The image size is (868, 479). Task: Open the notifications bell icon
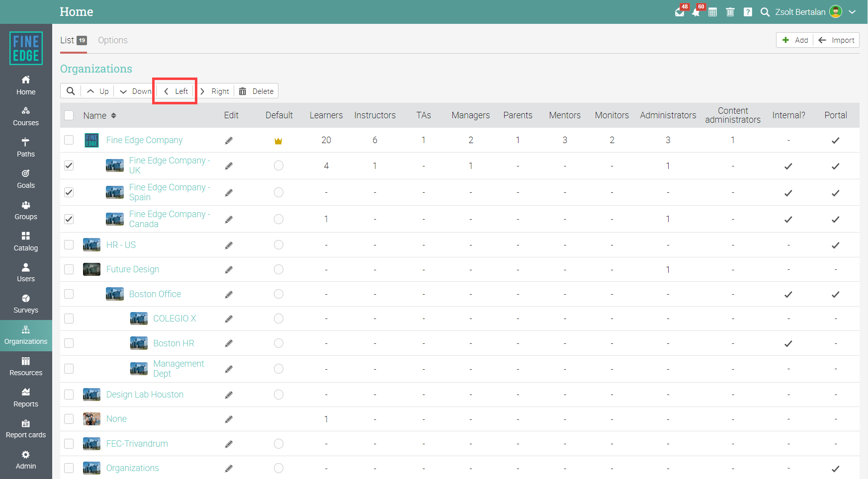coord(696,12)
